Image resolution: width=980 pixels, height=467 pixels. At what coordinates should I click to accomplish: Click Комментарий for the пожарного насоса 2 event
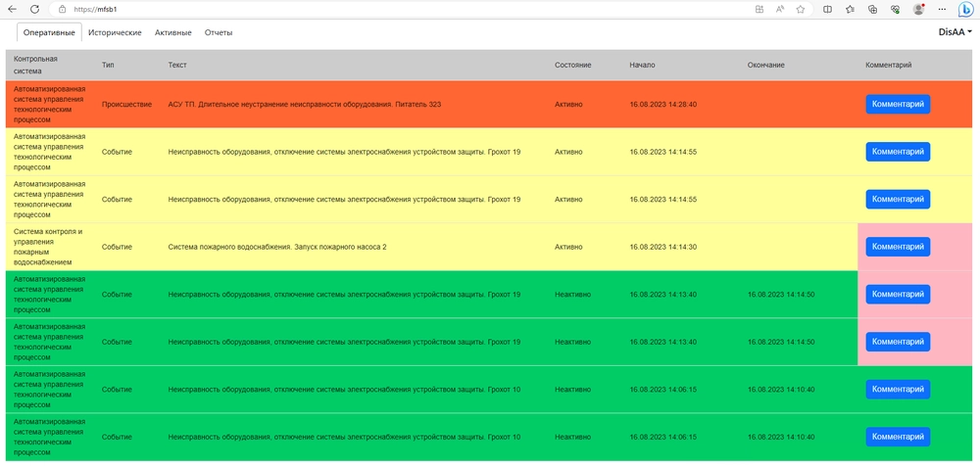tap(898, 247)
